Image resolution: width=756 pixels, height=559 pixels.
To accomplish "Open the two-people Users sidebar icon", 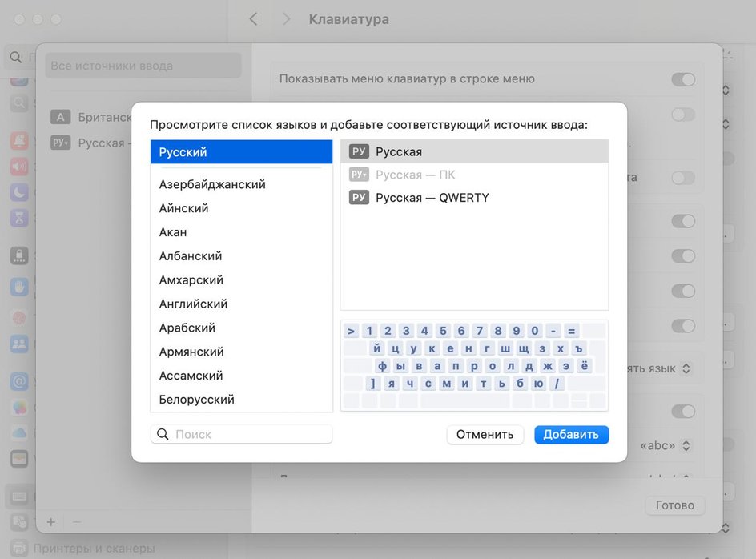I will point(19,344).
